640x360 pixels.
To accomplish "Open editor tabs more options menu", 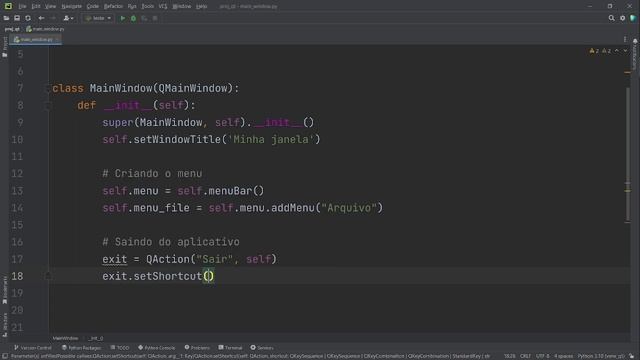I will tap(625, 40).
